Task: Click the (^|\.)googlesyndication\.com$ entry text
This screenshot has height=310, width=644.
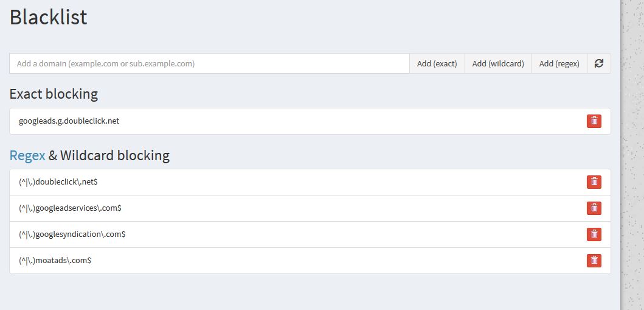Action: [72, 234]
